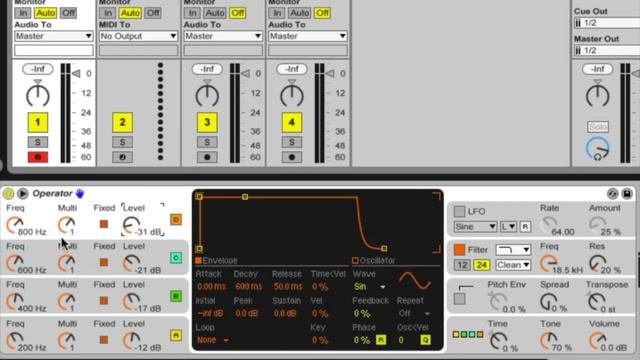640x360 pixels.
Task: Activate track 1 with yellow button
Action: (x=38, y=122)
